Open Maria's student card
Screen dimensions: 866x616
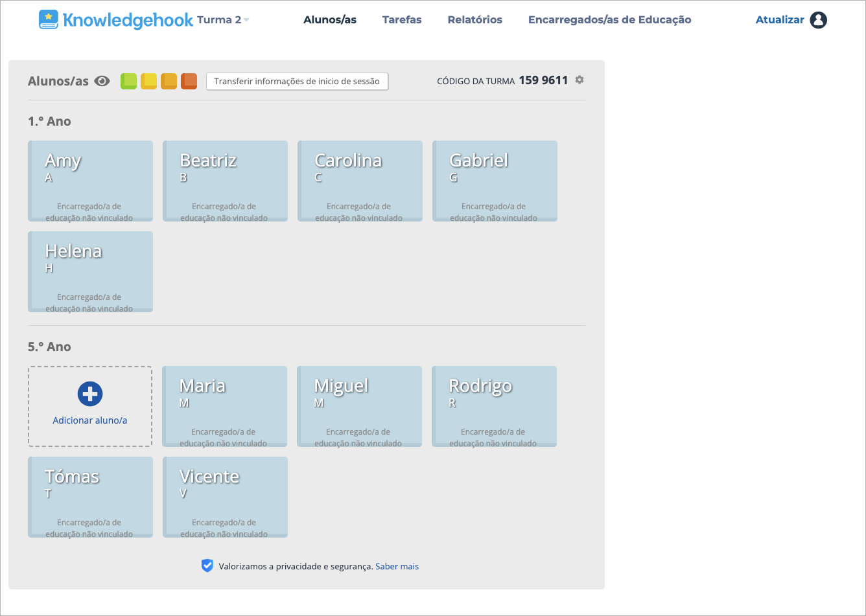coord(225,407)
